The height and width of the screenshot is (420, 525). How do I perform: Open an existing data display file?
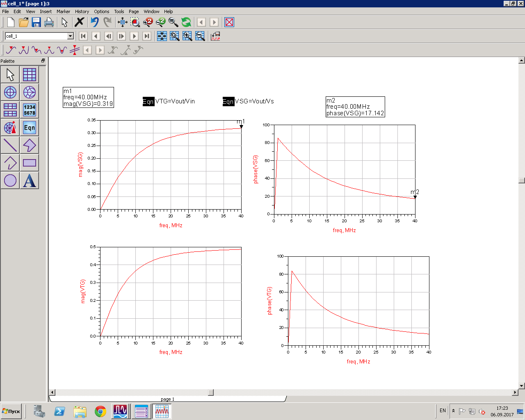(x=24, y=22)
